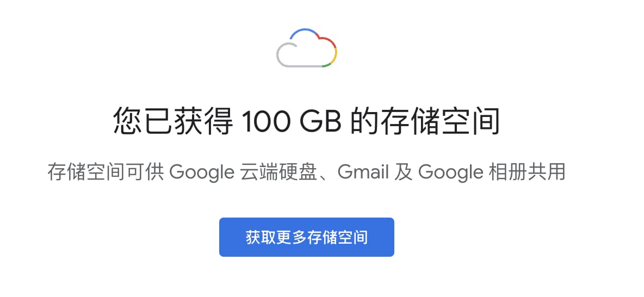Click the gray bottom line of the cloud
644x297 pixels.
303,66
